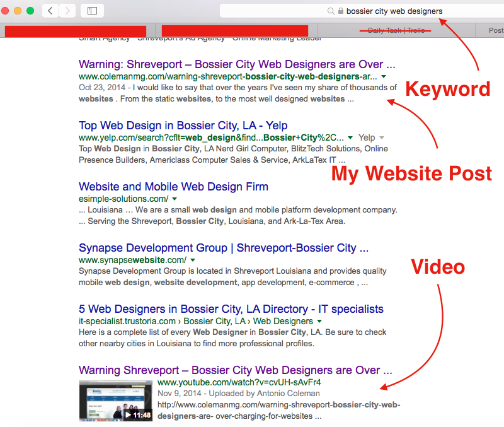Click the 11:48 video duration label
This screenshot has height=427, width=504.
pyautogui.click(x=142, y=415)
